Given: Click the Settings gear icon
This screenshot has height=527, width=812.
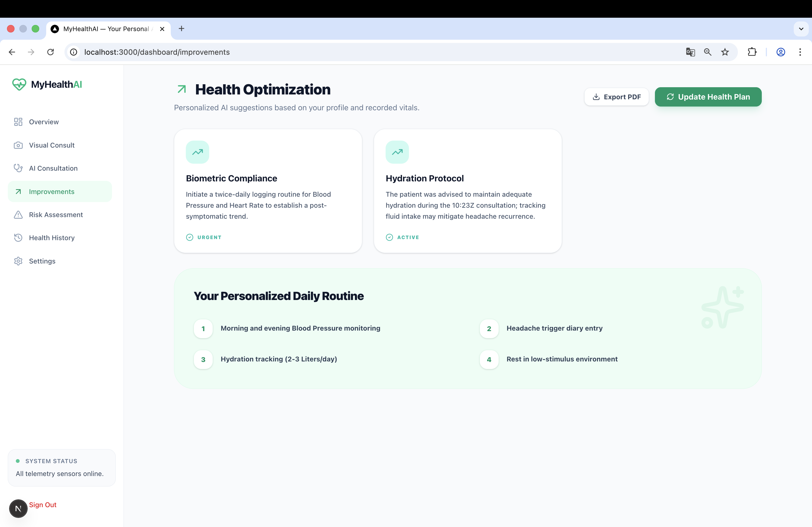Looking at the screenshot, I should (18, 261).
